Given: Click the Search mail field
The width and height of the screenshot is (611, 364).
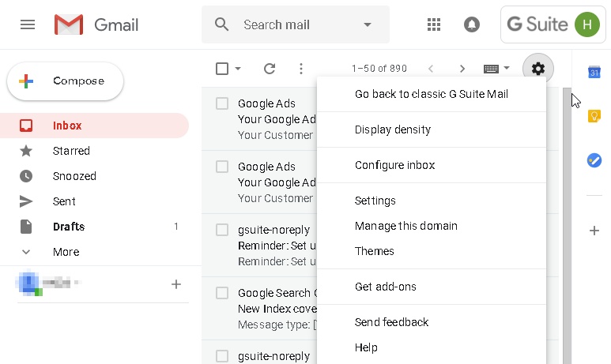Looking at the screenshot, I should click(296, 24).
